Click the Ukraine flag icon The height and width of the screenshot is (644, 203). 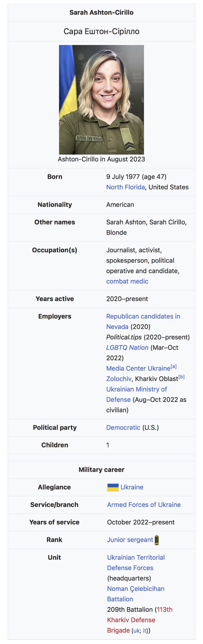113,487
